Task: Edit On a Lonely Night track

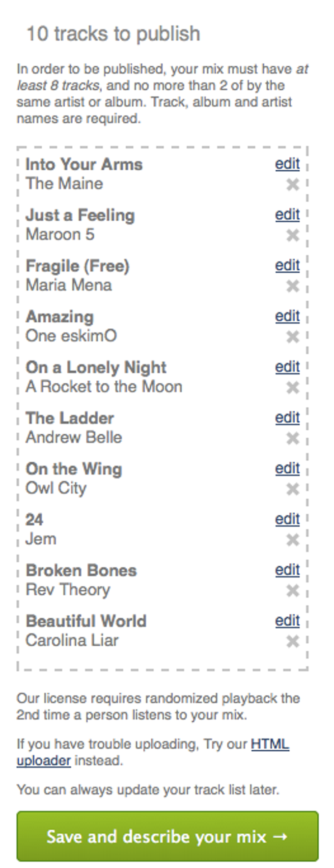Action: (287, 367)
